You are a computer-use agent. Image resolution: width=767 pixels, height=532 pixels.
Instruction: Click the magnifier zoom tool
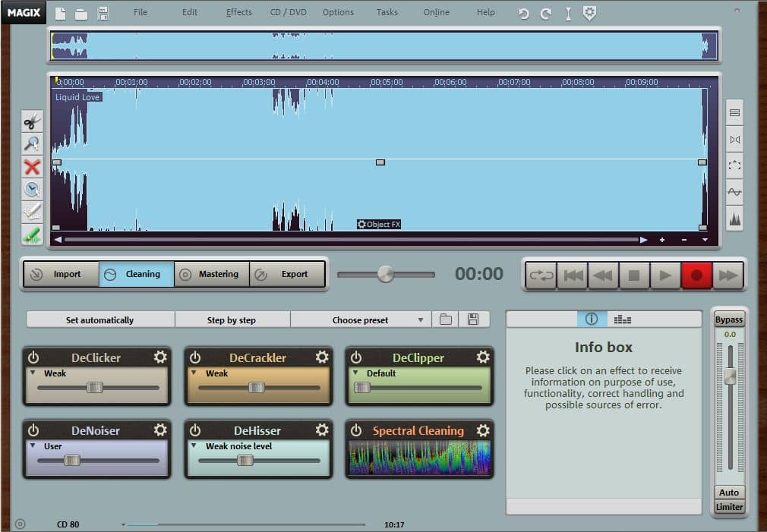pos(32,144)
